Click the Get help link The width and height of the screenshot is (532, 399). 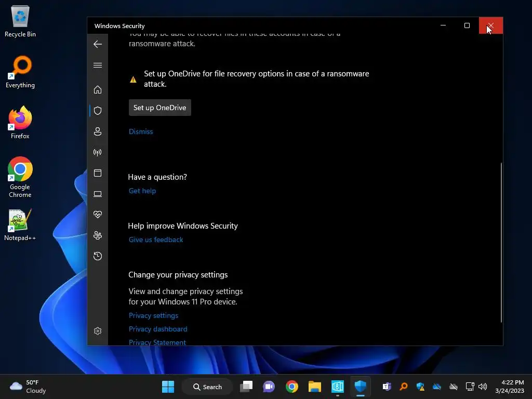[x=142, y=191]
